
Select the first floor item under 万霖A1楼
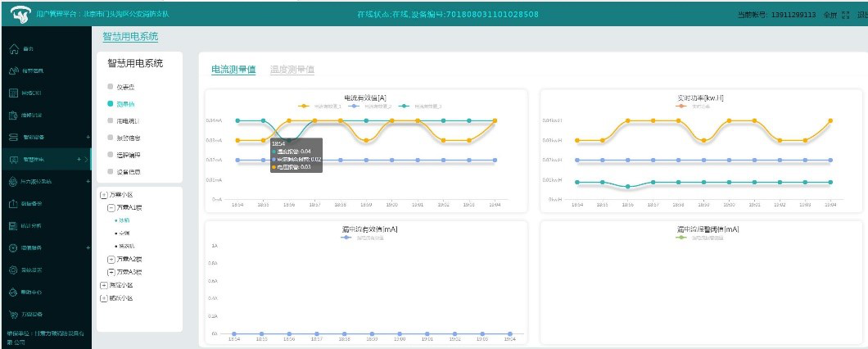124,220
